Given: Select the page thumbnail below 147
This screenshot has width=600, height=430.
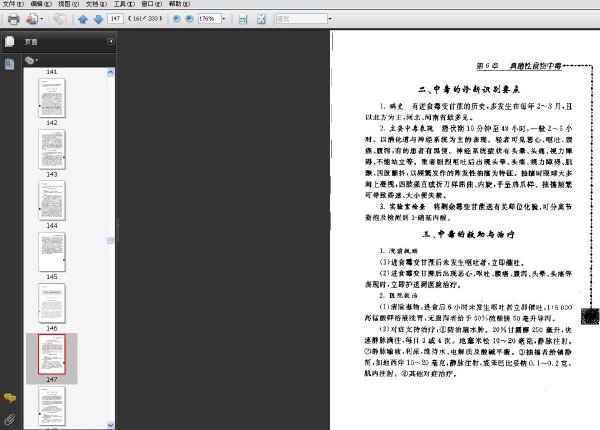Looking at the screenshot, I should tap(52, 406).
